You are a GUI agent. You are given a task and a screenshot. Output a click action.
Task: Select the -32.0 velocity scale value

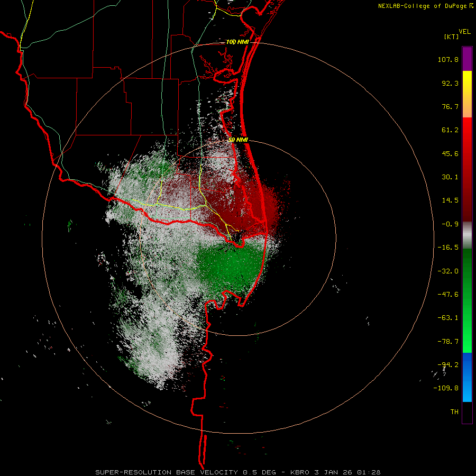tap(448, 271)
